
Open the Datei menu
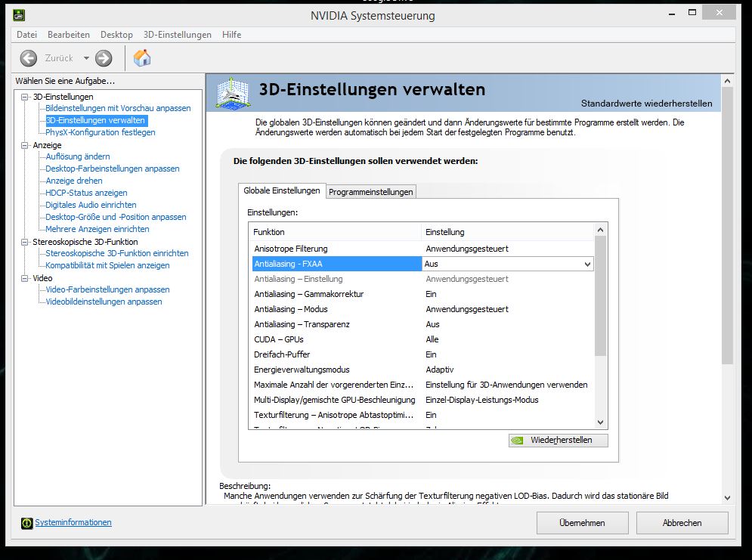(x=26, y=35)
